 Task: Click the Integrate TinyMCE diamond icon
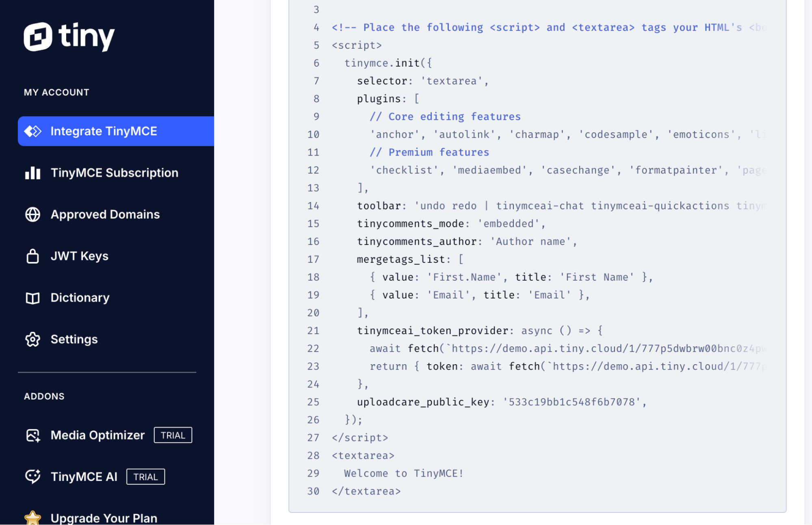click(33, 131)
